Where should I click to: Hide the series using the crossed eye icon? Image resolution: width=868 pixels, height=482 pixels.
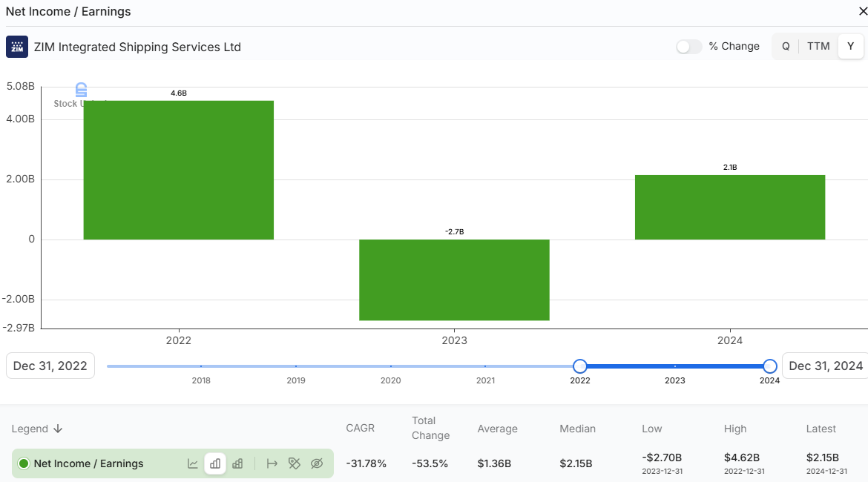(317, 463)
